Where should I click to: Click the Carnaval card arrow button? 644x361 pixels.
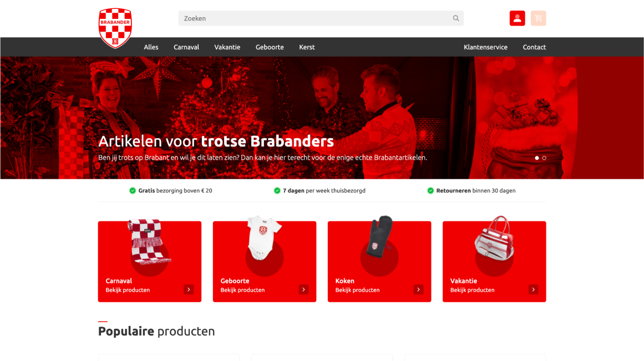click(189, 289)
